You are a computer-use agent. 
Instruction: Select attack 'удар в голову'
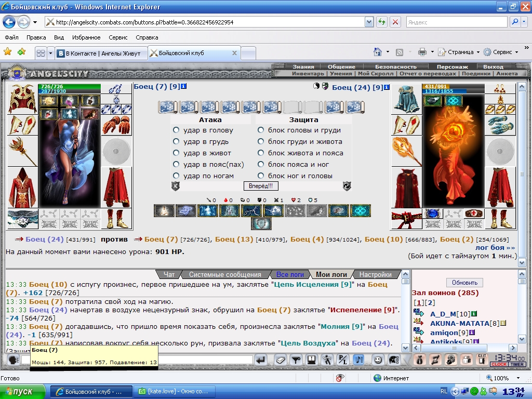(176, 130)
